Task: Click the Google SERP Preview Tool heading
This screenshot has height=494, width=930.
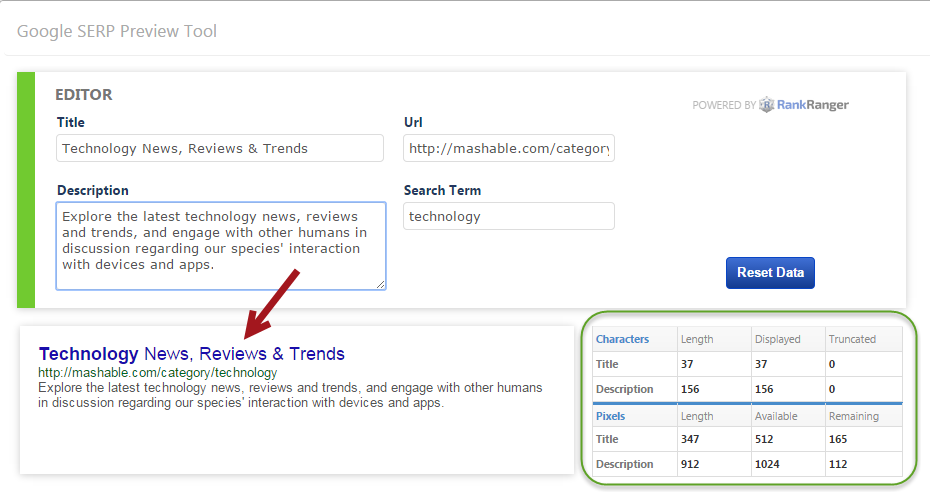Action: 117,31
